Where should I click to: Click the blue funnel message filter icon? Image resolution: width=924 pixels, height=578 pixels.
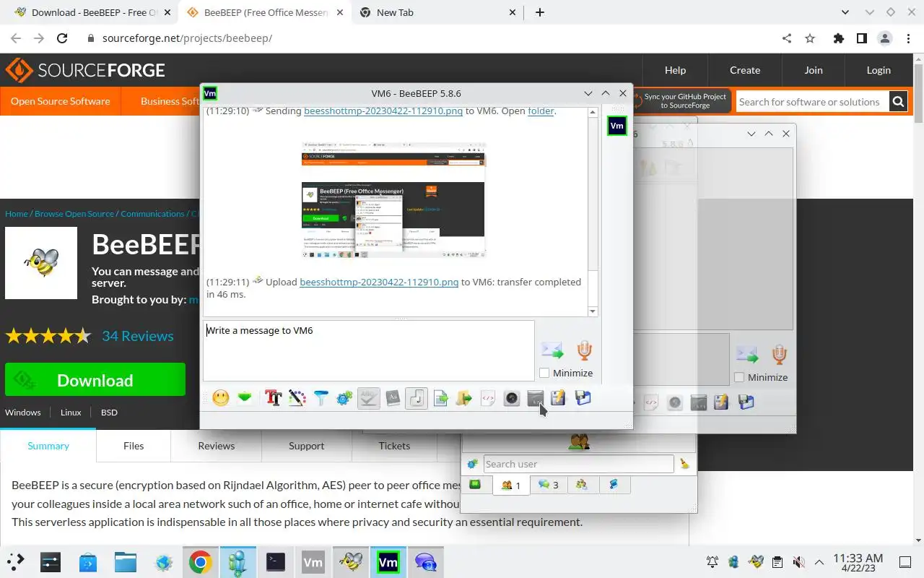coord(321,398)
